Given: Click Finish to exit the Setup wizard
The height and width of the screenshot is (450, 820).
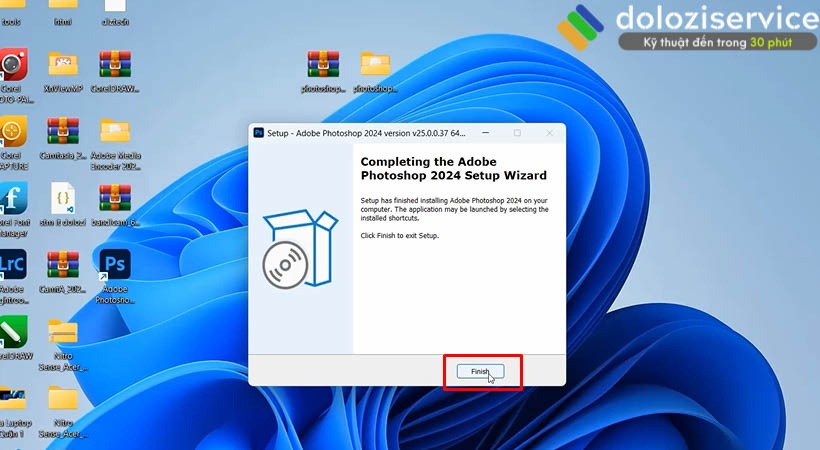Looking at the screenshot, I should tap(481, 371).
